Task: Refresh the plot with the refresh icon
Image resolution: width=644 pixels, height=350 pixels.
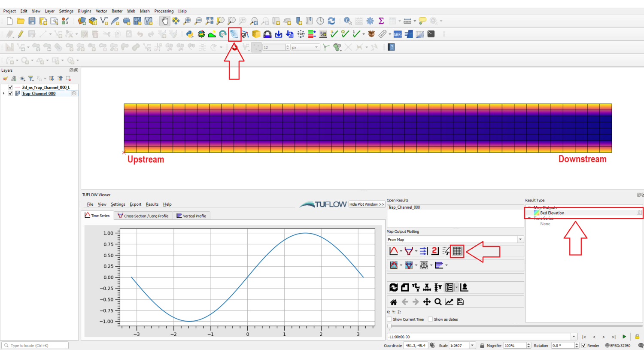Action: (394, 287)
